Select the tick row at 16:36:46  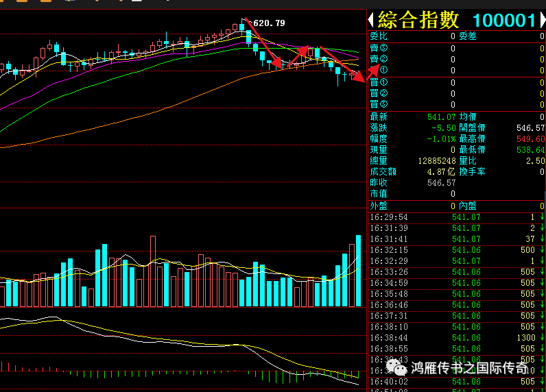[x=457, y=305]
